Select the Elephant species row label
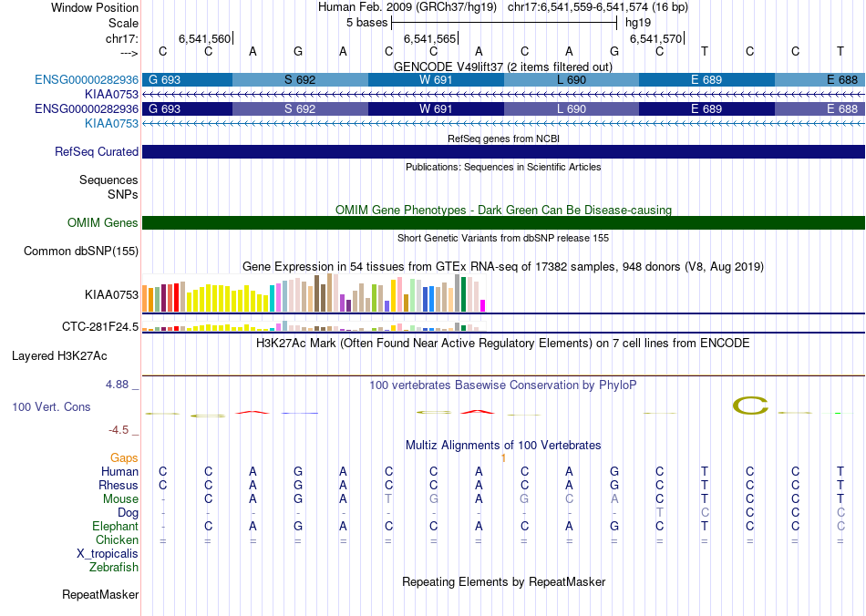 tap(115, 526)
